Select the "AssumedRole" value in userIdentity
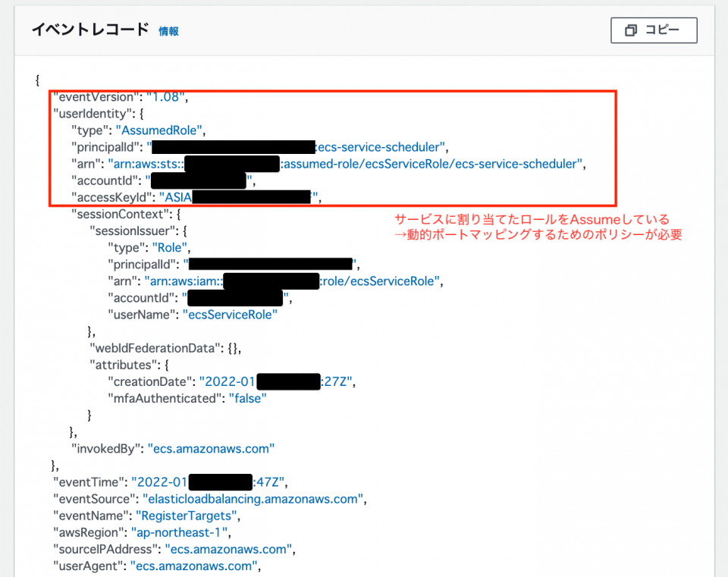The width and height of the screenshot is (728, 577). (x=159, y=130)
